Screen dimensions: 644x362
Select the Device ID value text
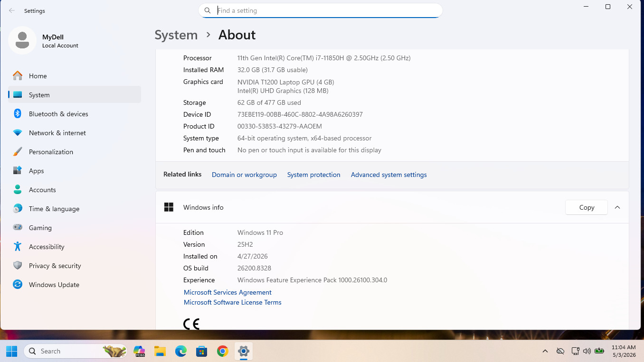(x=300, y=114)
